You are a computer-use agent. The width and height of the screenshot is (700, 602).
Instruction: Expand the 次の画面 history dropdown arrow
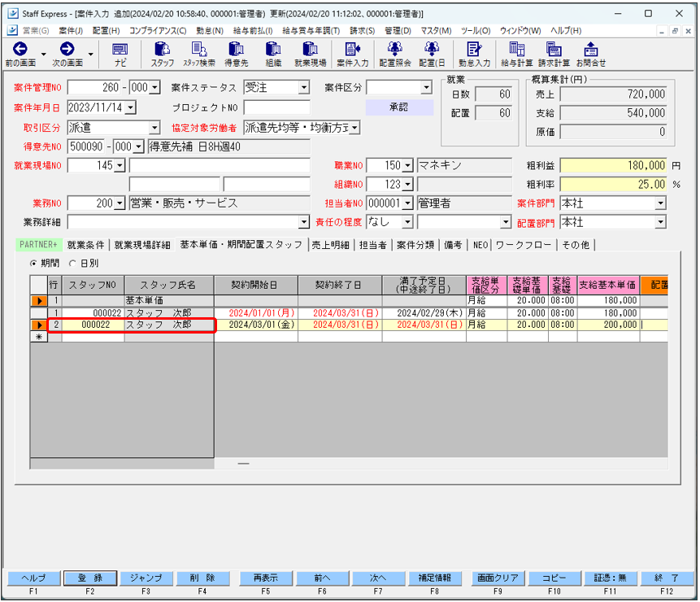[90, 54]
